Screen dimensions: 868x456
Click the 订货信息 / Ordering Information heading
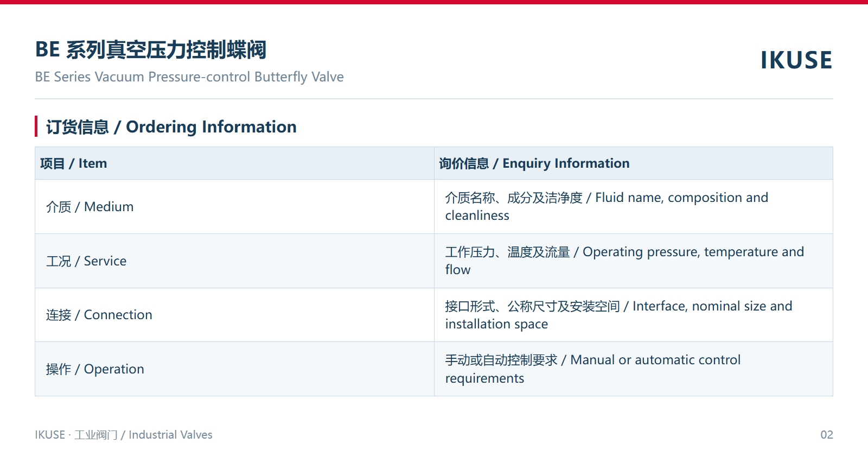pyautogui.click(x=171, y=127)
